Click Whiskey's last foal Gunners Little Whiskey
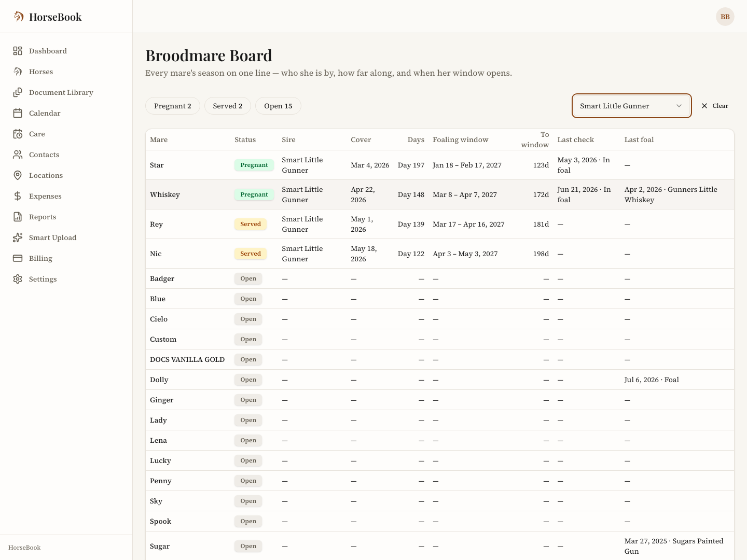The width and height of the screenshot is (747, 560). point(671,194)
